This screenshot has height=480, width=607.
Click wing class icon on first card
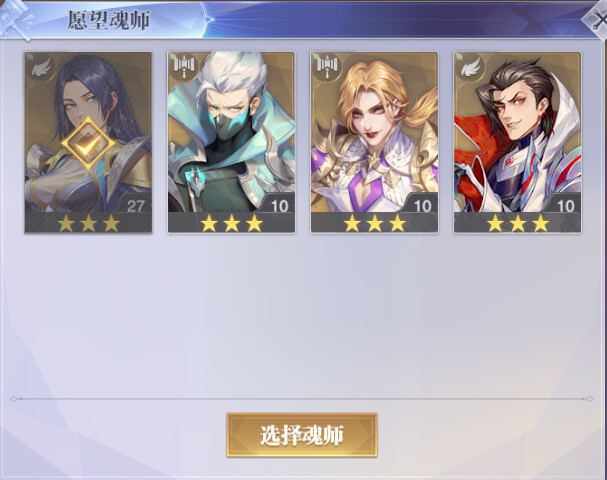coord(41,68)
